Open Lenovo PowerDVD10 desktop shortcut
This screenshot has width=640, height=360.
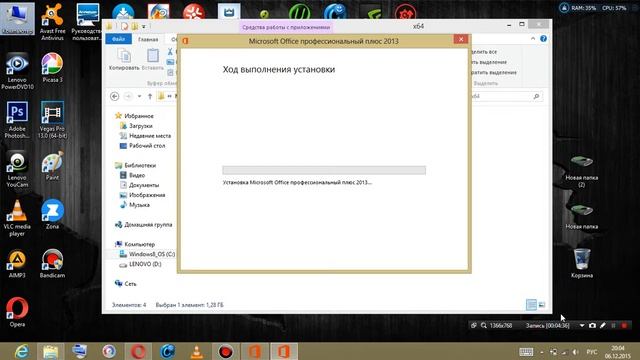point(17,71)
